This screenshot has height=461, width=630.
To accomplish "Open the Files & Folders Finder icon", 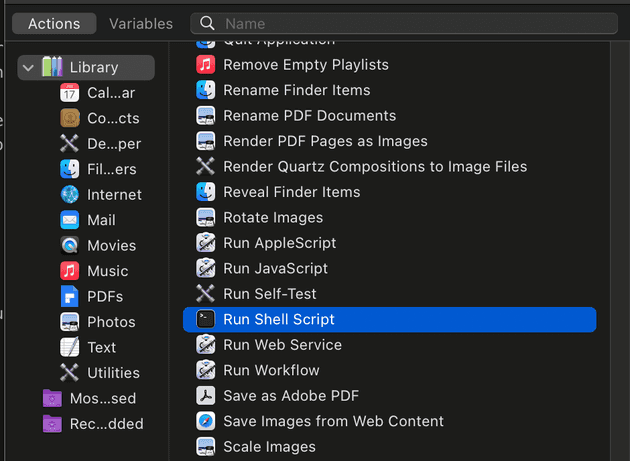I will coord(70,169).
